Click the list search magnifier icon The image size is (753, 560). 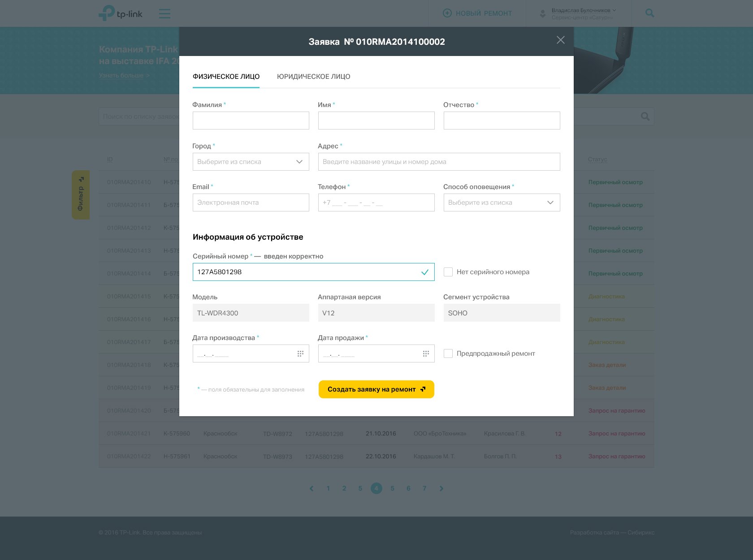point(645,116)
